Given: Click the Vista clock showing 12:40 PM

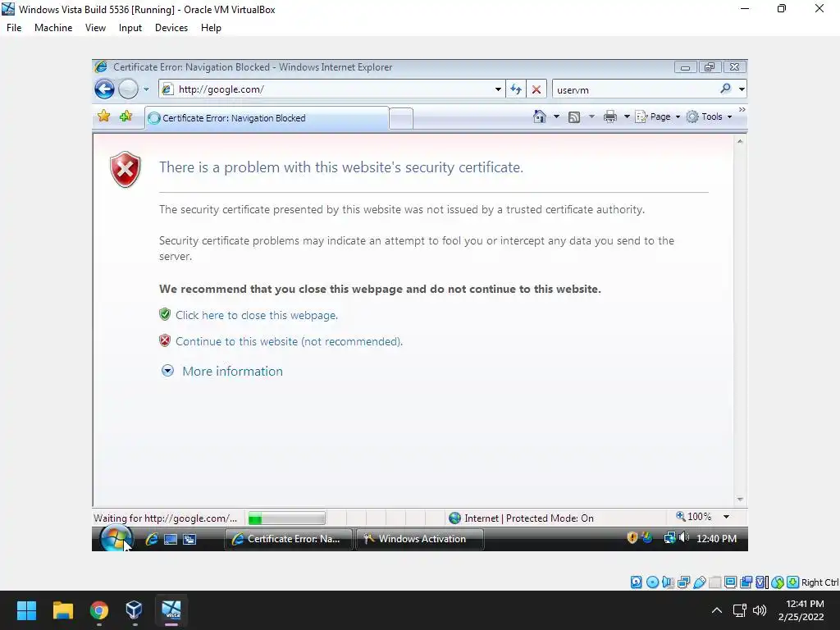Looking at the screenshot, I should pos(716,538).
